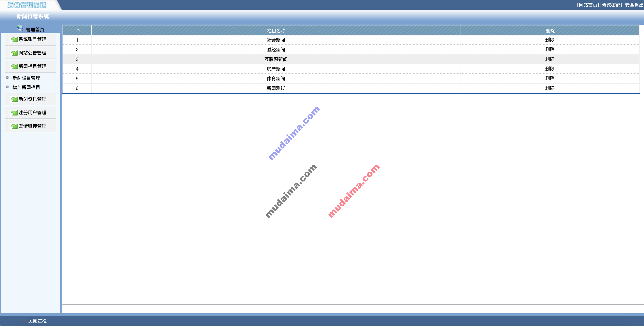This screenshot has width=644, height=326.
Task: Click the bullet icon before 新闻栏目管理 submenu
Action: click(7, 78)
